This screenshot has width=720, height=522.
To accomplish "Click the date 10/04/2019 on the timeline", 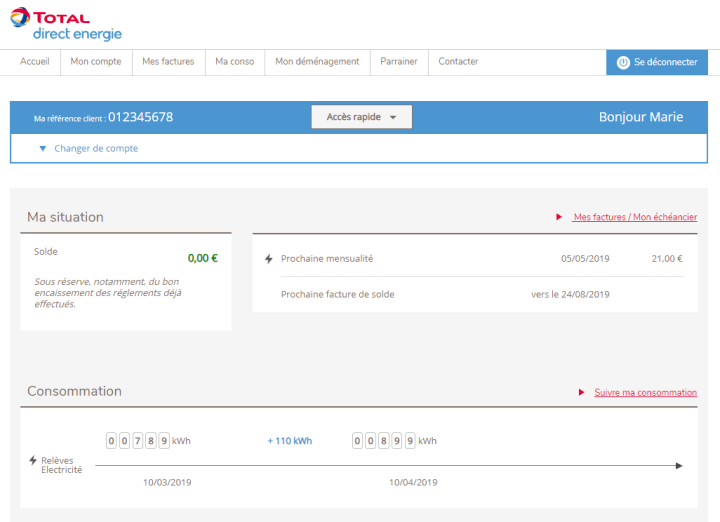I will coord(413,483).
